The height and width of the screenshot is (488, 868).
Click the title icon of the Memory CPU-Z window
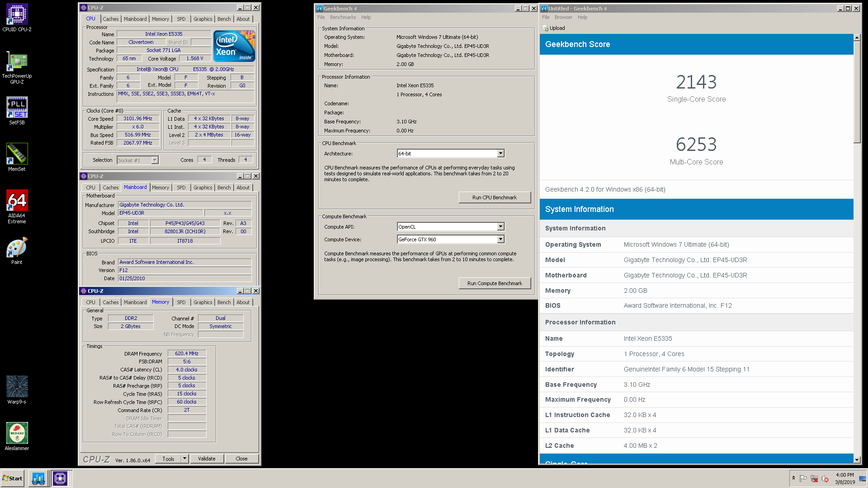point(84,291)
